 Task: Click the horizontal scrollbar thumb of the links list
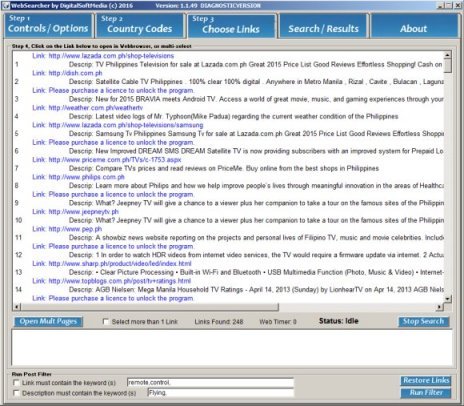[x=150, y=307]
